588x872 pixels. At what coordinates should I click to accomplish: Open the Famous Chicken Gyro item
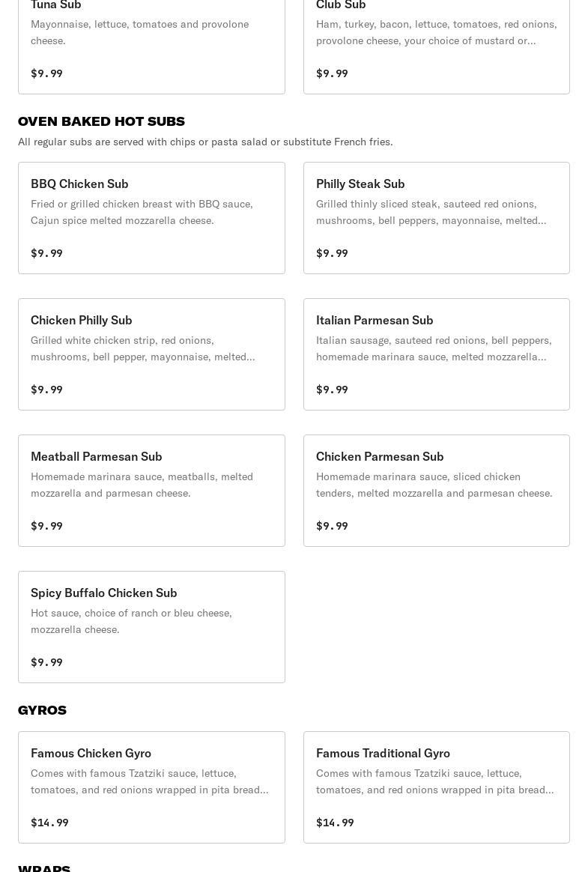(151, 787)
